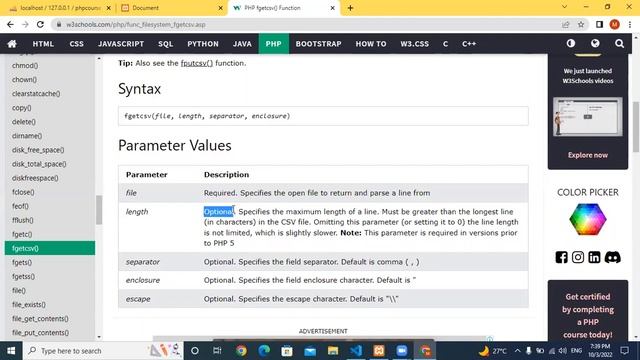Open JAVASCRIPT tutorial menu
Image resolution: width=640 pixels, height=360 pixels.
point(121,44)
